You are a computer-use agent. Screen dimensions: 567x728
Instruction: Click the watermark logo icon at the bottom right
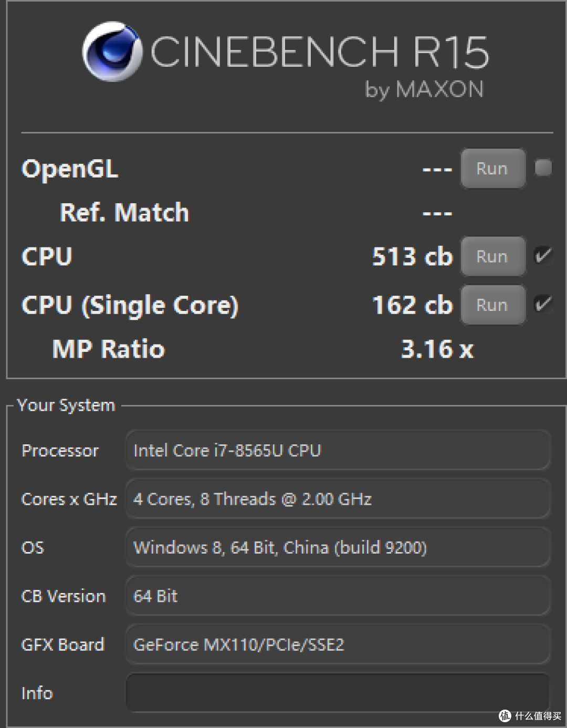(x=505, y=715)
